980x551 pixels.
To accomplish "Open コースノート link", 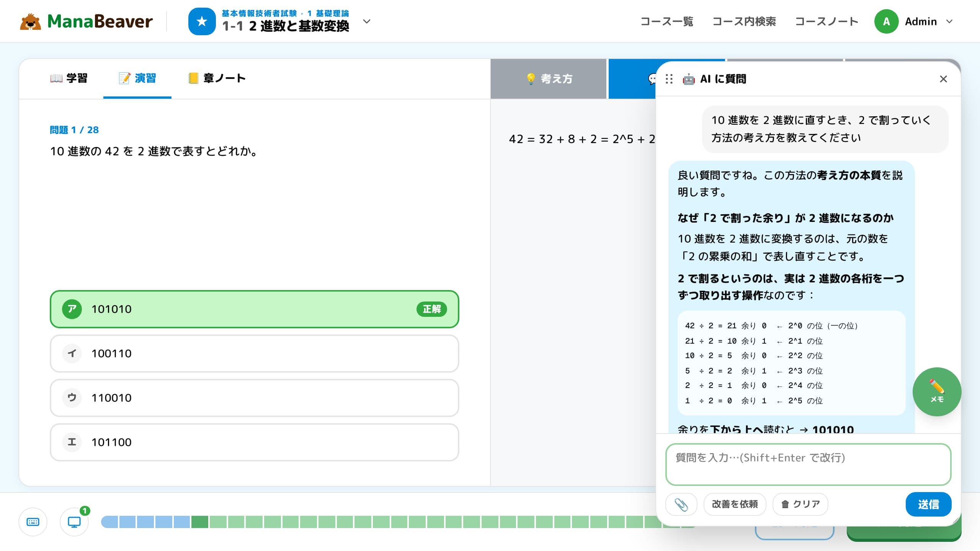I will 826,21.
